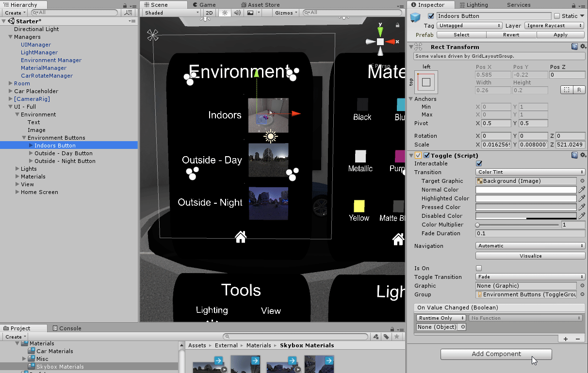Click the Normal Color eyedropper icon
The width and height of the screenshot is (588, 373).
[x=582, y=190]
